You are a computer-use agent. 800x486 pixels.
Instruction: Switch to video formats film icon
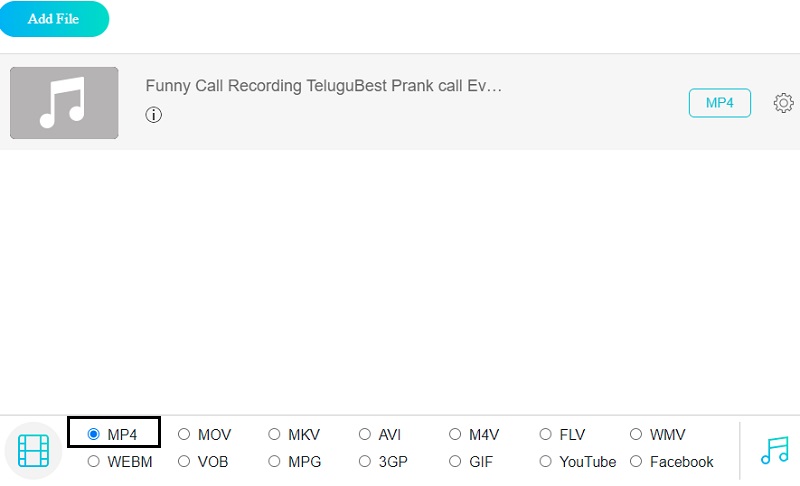point(33,451)
